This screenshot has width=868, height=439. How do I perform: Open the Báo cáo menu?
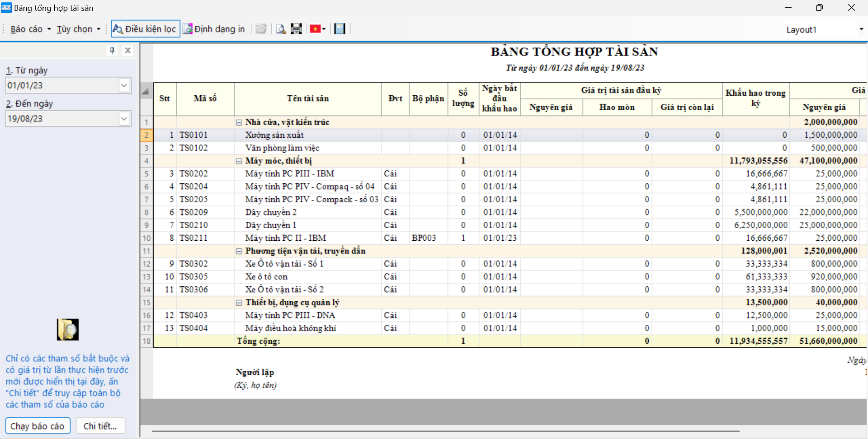30,29
